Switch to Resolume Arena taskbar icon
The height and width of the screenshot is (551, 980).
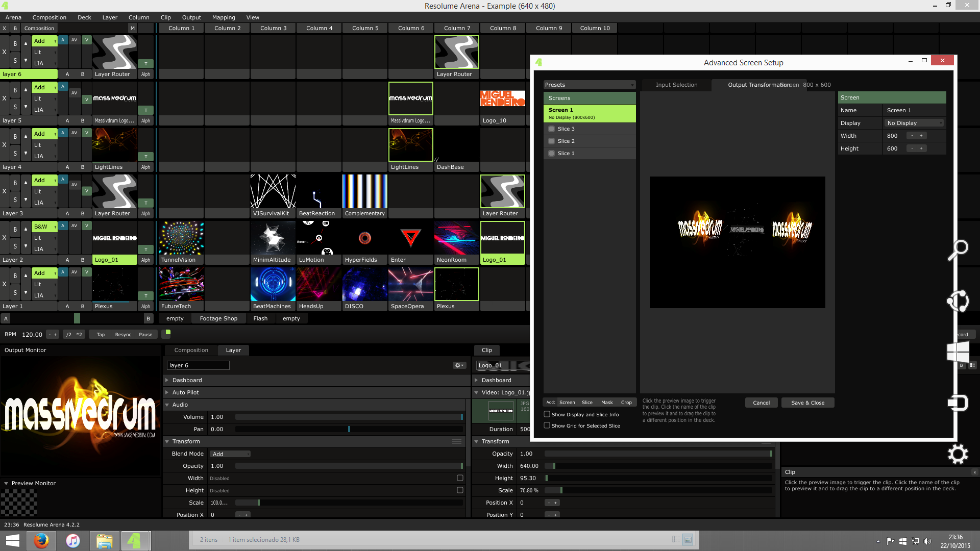pyautogui.click(x=135, y=540)
